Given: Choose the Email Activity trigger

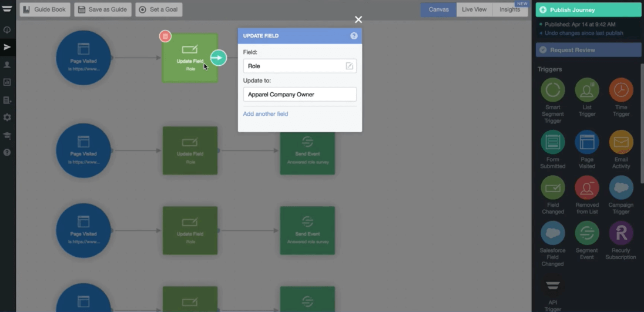Looking at the screenshot, I should (621, 142).
